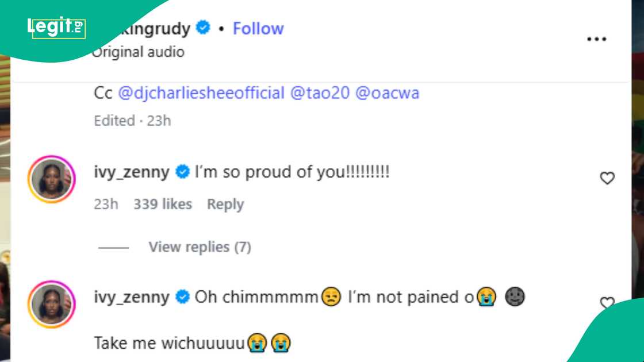This screenshot has height=362, width=644.
Task: Toggle follow state for kingrudy
Action: pyautogui.click(x=258, y=28)
